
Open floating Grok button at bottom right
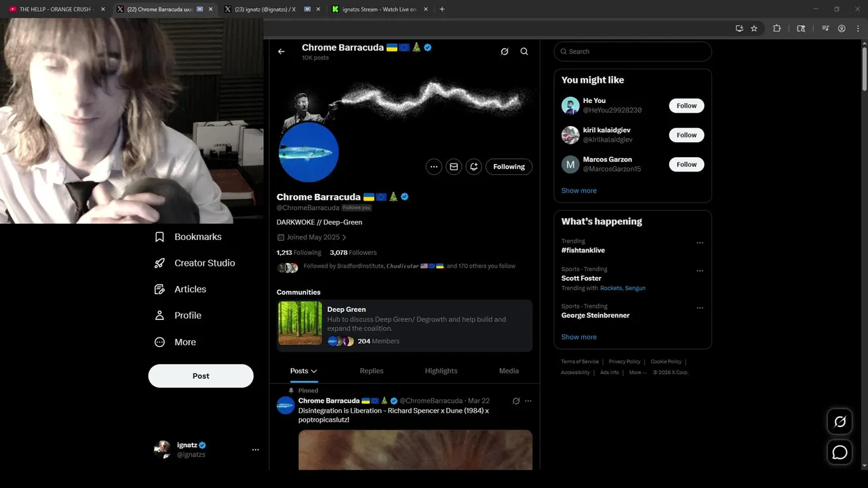[x=840, y=422]
